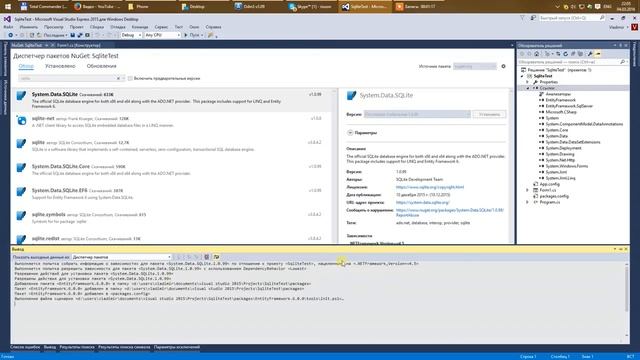Select the Form1.cs [Конструктор] document tab
Viewport: 640px width, 360px height.
click(78, 45)
